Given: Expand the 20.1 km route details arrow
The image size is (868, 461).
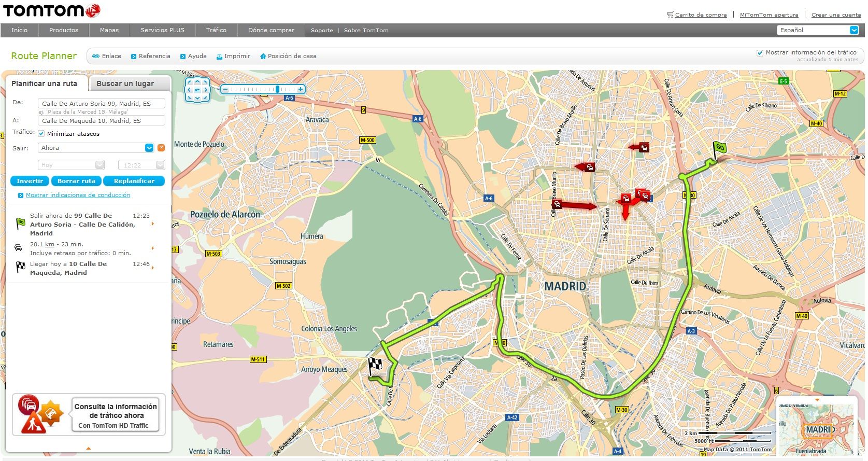Looking at the screenshot, I should pos(153,248).
